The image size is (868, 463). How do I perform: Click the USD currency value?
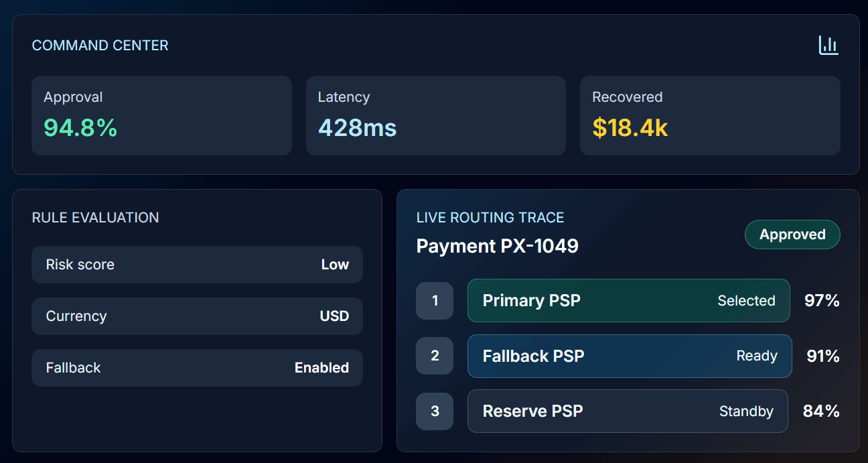tap(334, 316)
